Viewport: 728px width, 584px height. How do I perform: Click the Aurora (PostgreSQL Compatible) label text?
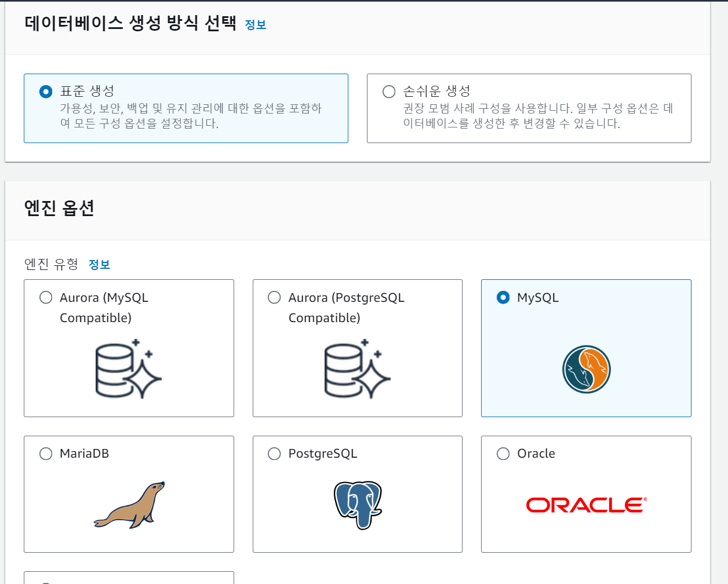coord(347,308)
